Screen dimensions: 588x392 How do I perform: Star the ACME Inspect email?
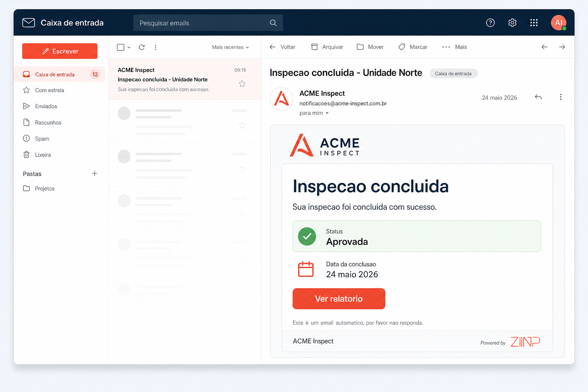tap(242, 83)
